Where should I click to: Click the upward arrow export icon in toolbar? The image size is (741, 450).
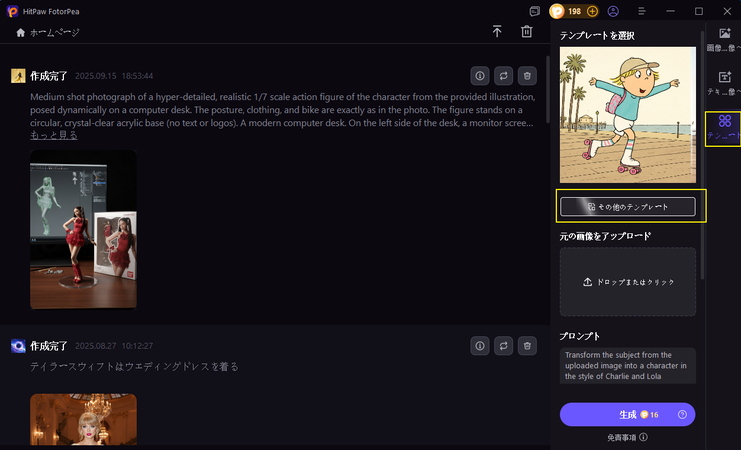click(x=497, y=32)
